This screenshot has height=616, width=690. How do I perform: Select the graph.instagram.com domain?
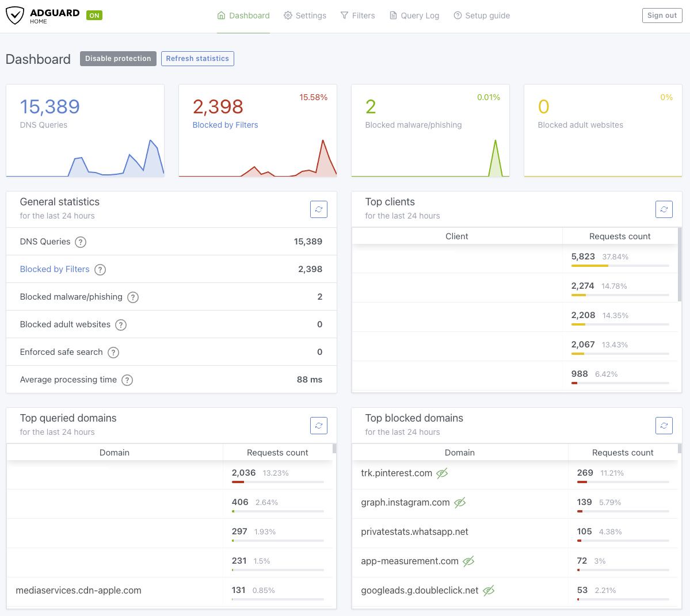click(405, 503)
